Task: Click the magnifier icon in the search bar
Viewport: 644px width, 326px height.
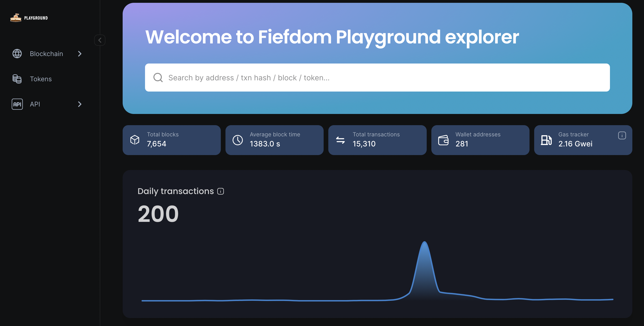Action: point(158,78)
